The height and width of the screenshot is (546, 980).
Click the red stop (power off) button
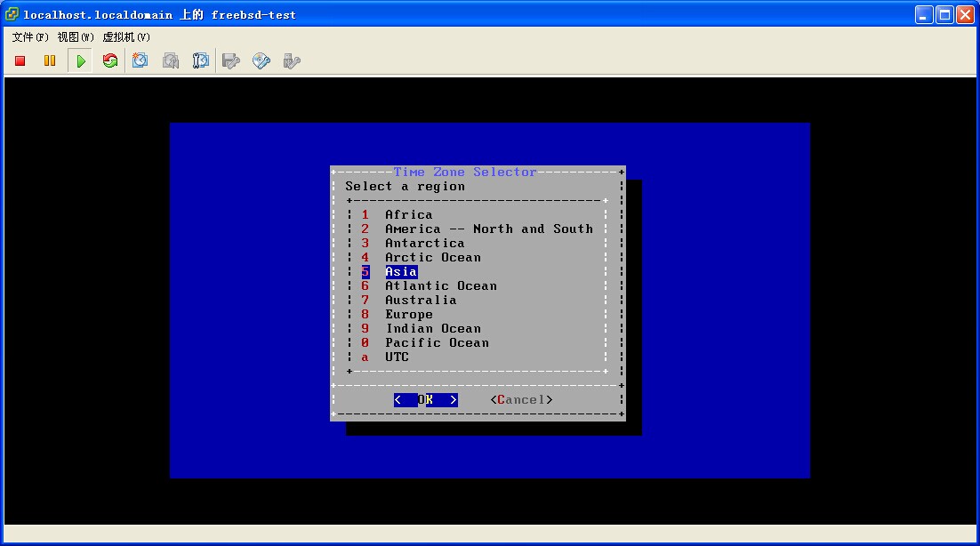tap(20, 61)
